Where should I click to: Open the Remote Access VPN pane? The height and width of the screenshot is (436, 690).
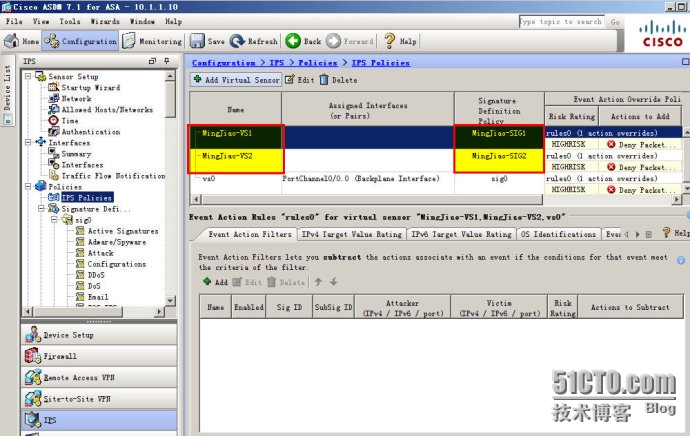99,377
